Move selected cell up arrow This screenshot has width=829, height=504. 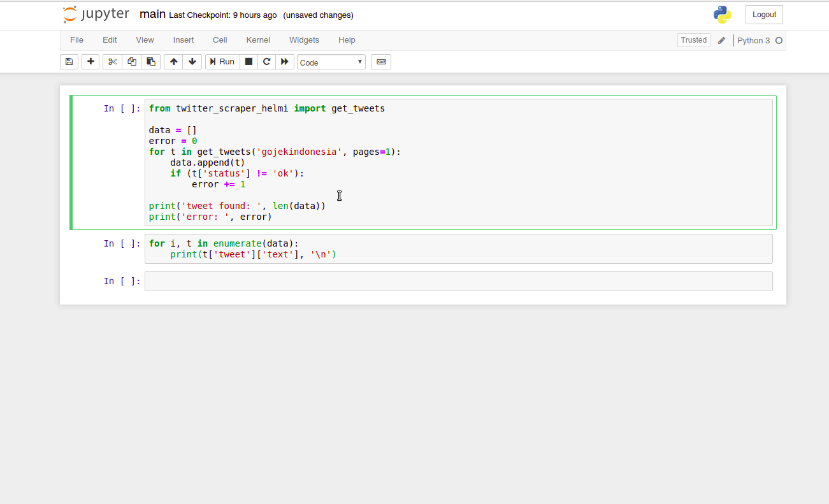point(173,62)
